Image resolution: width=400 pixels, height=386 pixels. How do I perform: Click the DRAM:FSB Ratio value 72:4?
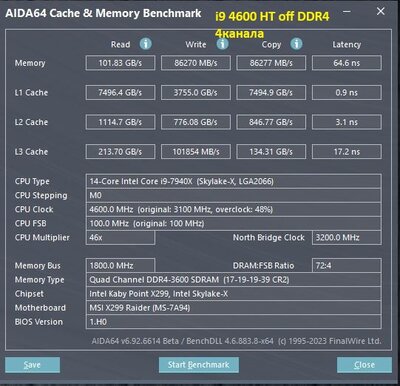(x=347, y=266)
